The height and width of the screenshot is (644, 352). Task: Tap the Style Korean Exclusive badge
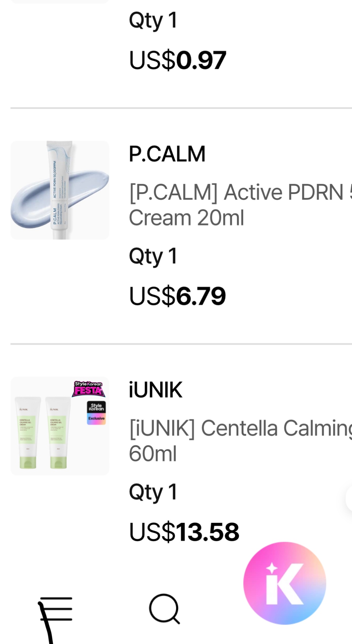(x=96, y=413)
